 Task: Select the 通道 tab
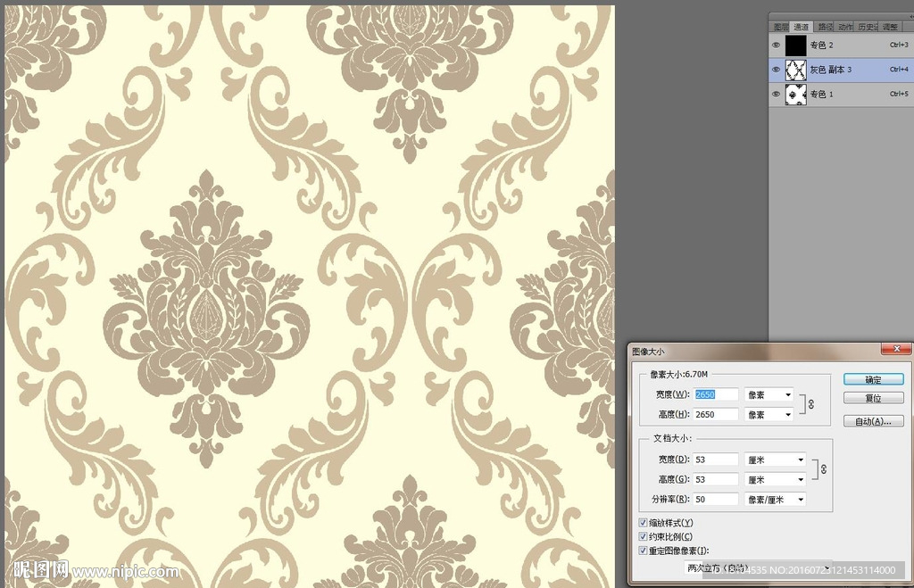[x=801, y=27]
